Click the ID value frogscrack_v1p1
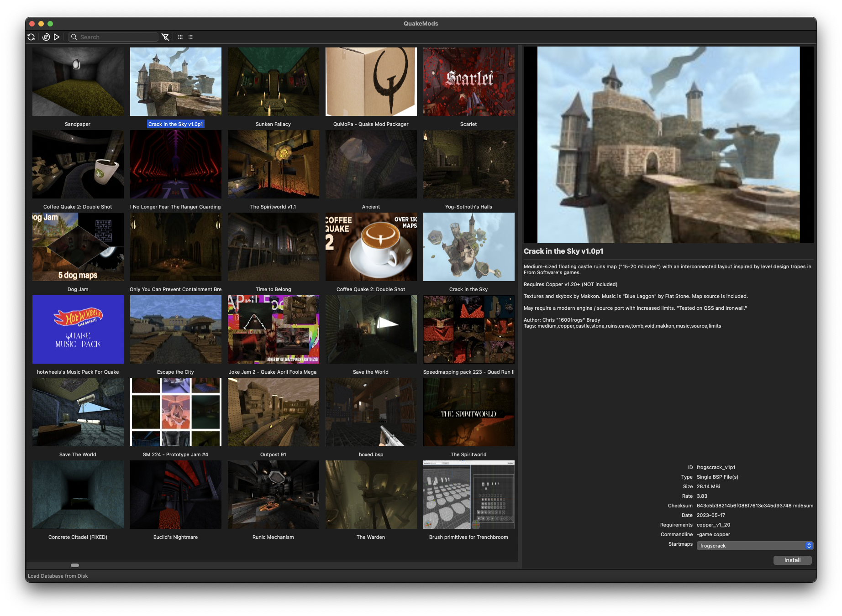Viewport: 842px width, 616px height. 716,467
